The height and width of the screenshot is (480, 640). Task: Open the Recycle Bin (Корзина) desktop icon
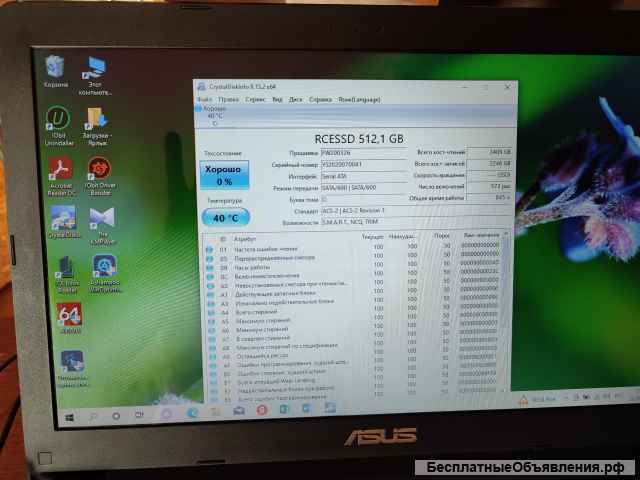click(x=55, y=72)
